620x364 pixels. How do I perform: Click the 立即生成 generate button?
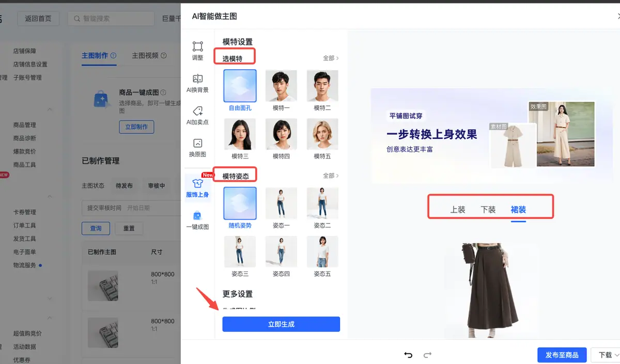[x=281, y=324]
